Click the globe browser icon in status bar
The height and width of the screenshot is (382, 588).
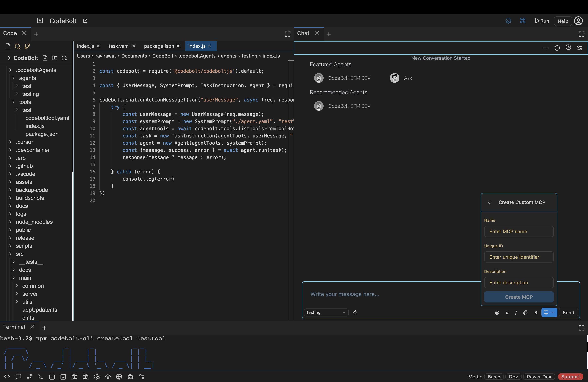119,377
